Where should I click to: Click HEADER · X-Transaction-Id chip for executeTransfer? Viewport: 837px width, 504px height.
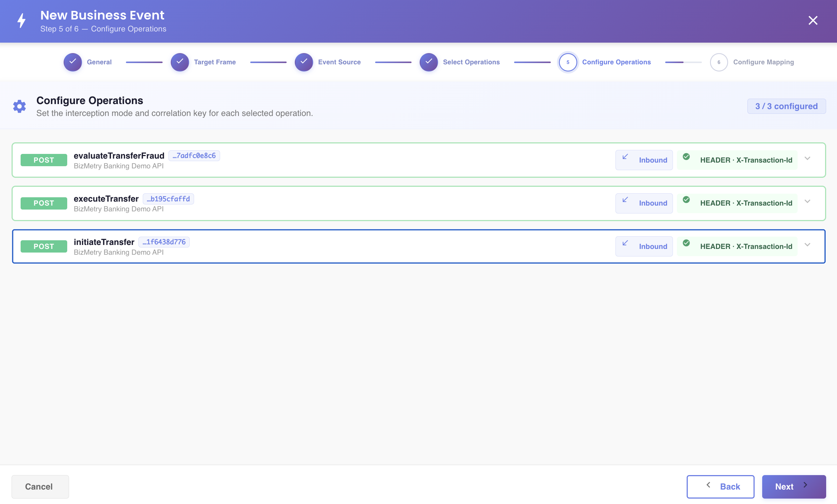[x=737, y=203]
